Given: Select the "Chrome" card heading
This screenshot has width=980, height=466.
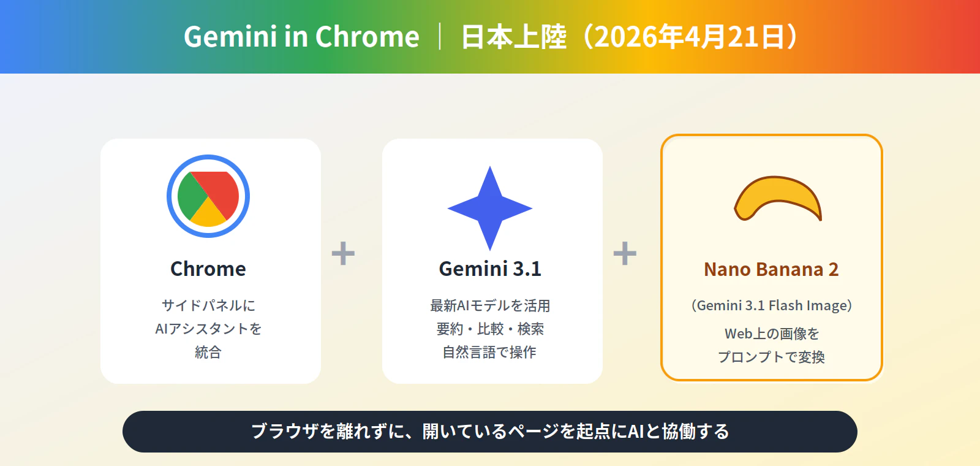Looking at the screenshot, I should [x=208, y=269].
